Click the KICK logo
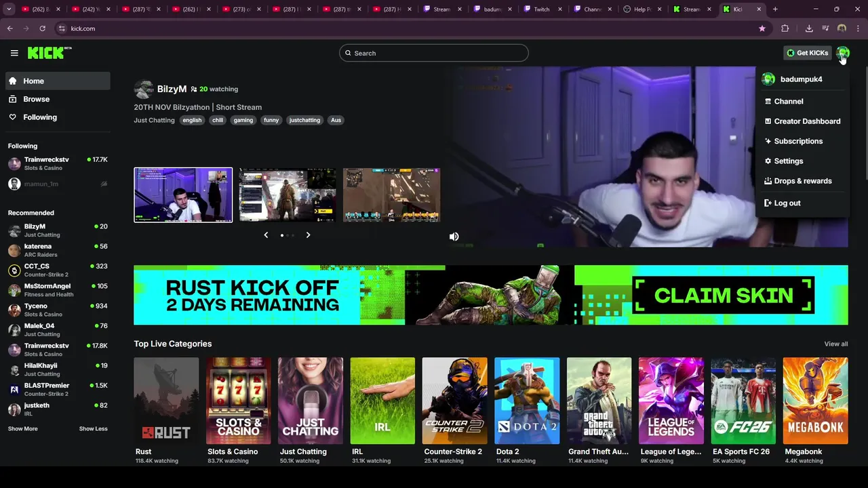868x488 pixels. pyautogui.click(x=50, y=53)
